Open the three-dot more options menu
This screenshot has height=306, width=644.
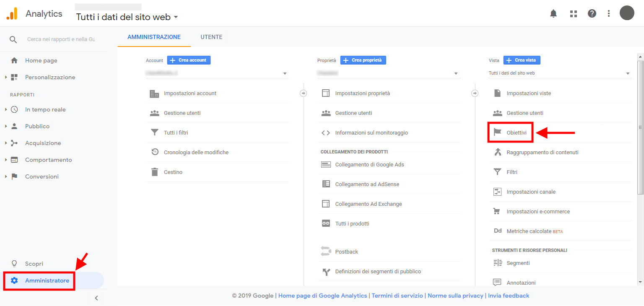(x=609, y=13)
